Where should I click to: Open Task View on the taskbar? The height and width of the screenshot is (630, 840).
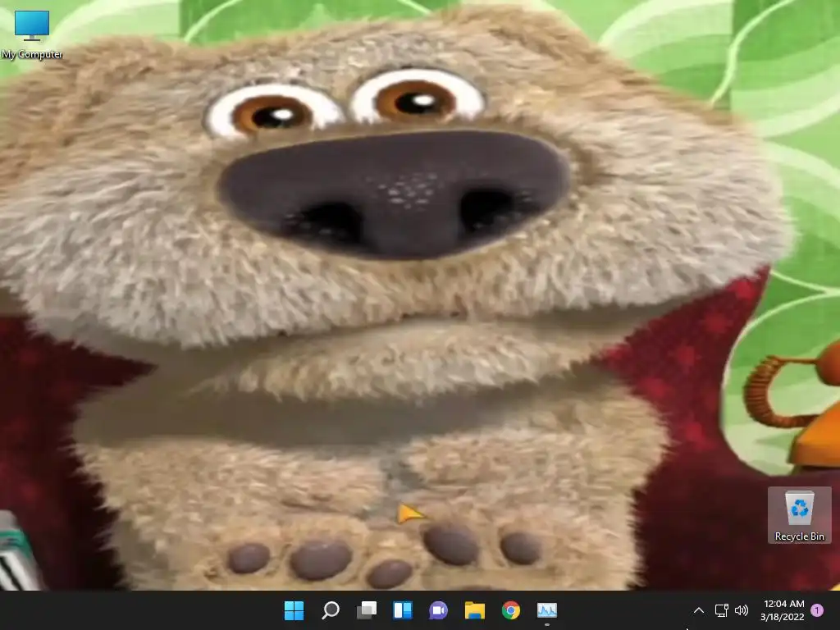click(367, 610)
